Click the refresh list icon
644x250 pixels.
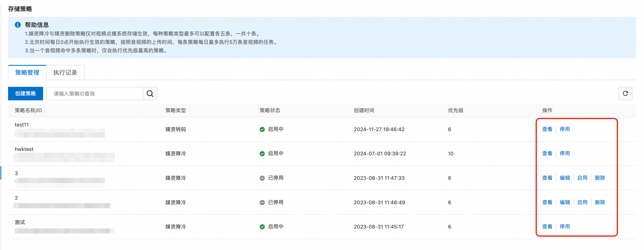click(625, 94)
